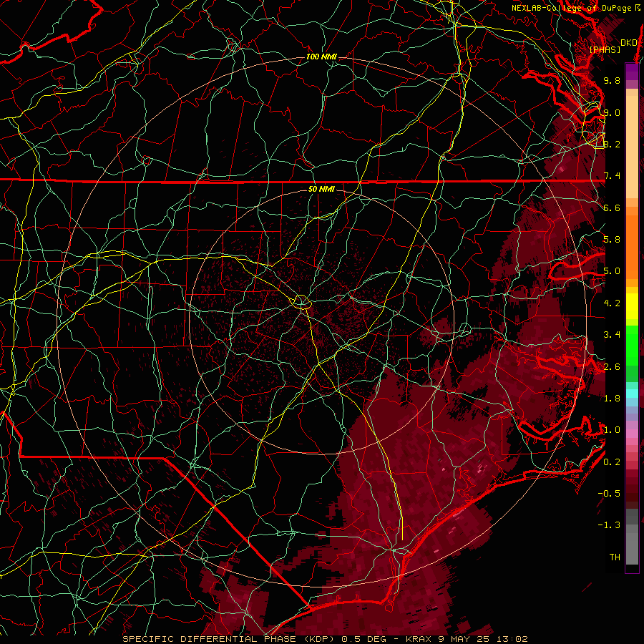The width and height of the screenshot is (644, 644).
Task: Click the 2.6 scale value
Action: 612,366
